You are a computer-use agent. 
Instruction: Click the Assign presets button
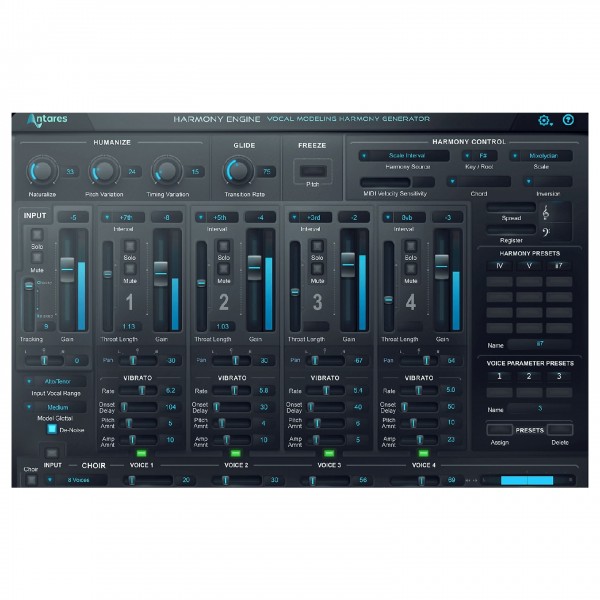click(499, 430)
